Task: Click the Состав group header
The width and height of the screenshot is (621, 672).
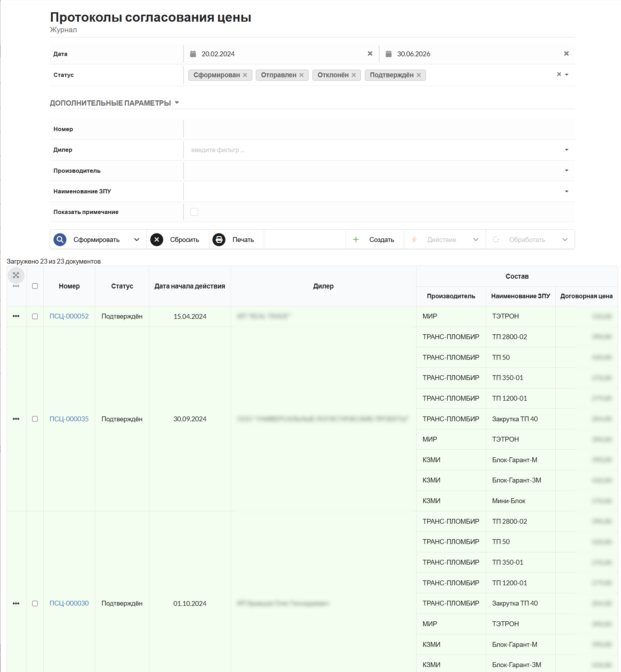Action: tap(517, 276)
